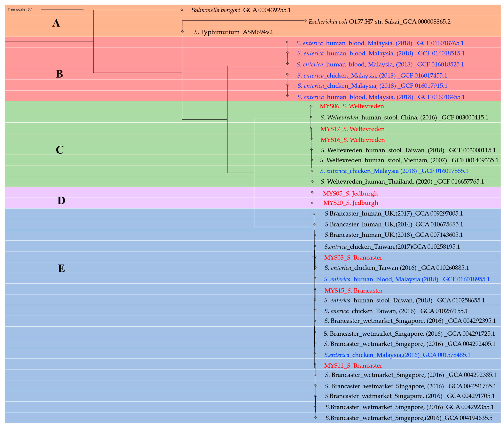This screenshot has width=504, height=427.
Task: Select clade label letter A
Action: 56,23
